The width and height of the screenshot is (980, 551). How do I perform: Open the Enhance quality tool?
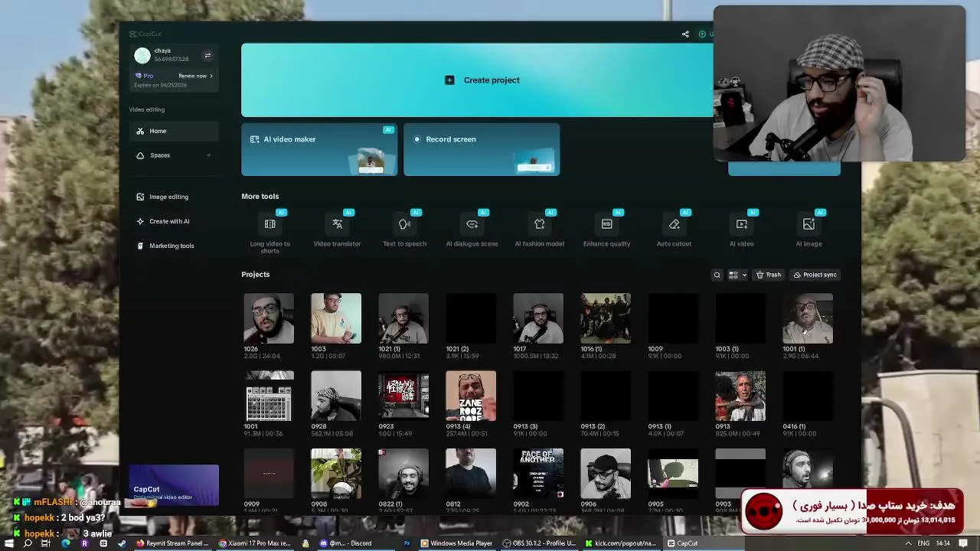[606, 230]
